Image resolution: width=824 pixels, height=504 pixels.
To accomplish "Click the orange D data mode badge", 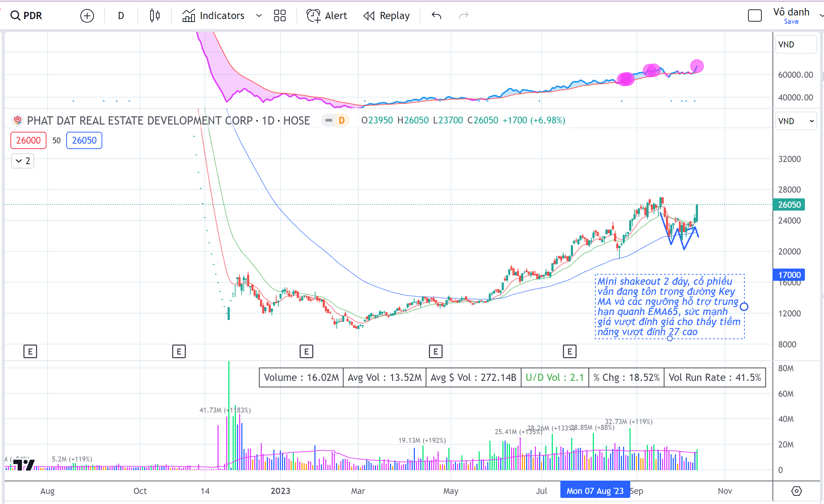I will click(x=342, y=120).
